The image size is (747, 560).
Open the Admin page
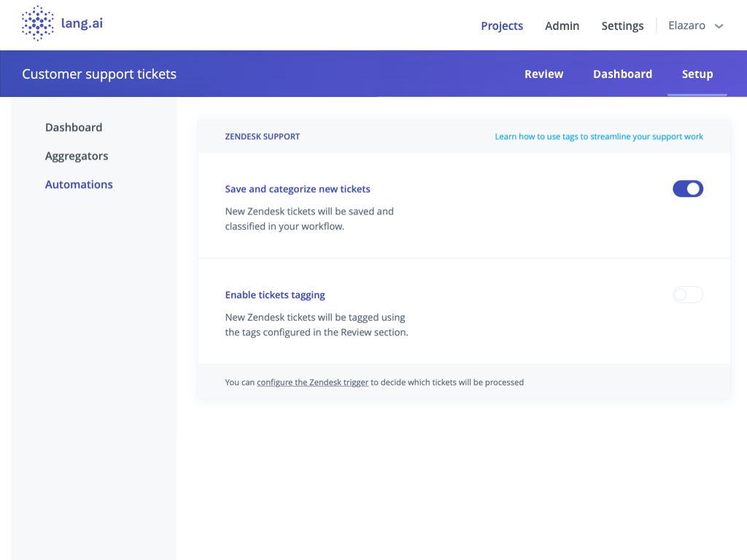click(562, 26)
